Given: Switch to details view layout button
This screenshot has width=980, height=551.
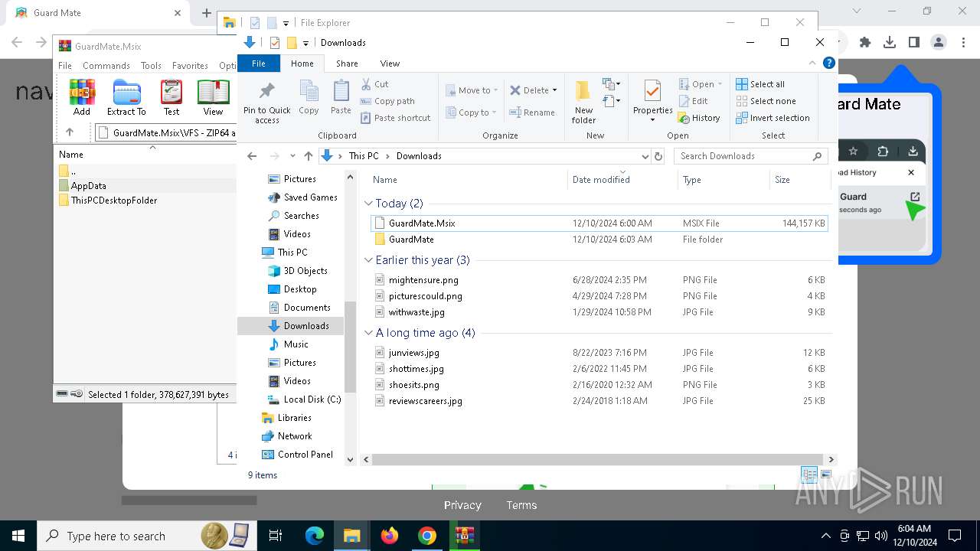Looking at the screenshot, I should [x=809, y=475].
